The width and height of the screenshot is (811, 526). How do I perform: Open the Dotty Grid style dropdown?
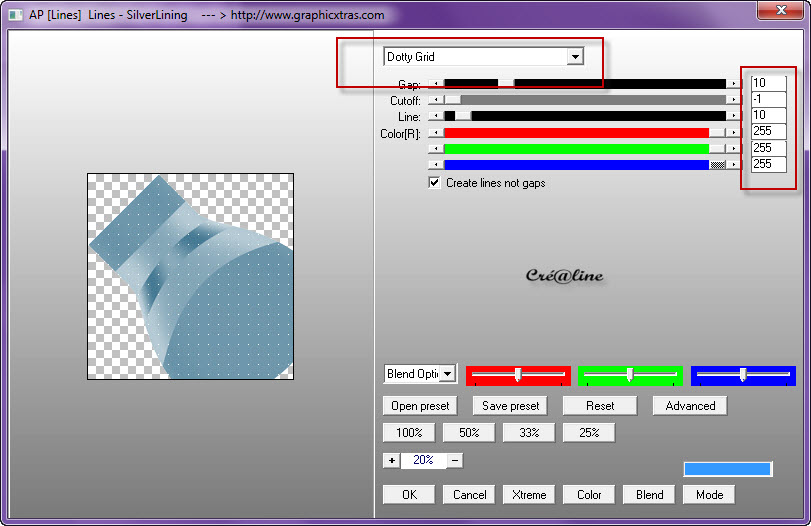[574, 57]
